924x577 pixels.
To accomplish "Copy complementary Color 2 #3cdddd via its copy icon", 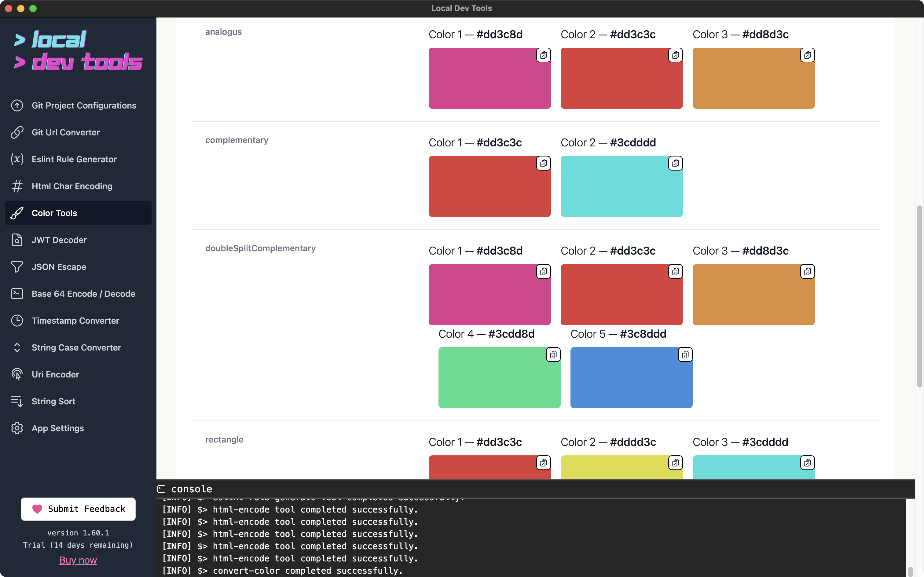I will [675, 163].
